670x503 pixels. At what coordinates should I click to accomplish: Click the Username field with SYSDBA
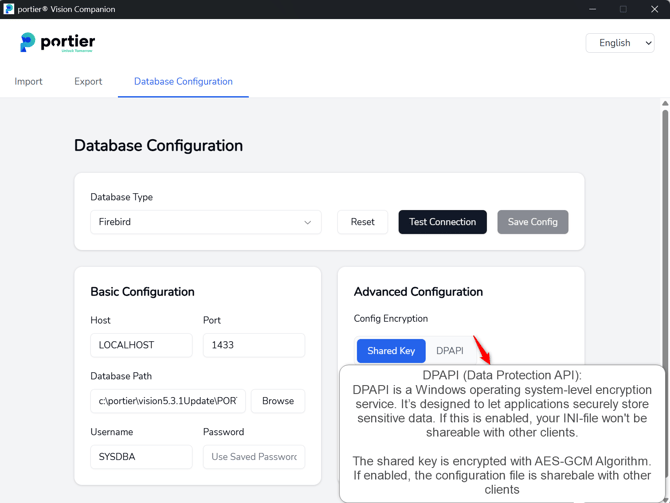tap(141, 457)
